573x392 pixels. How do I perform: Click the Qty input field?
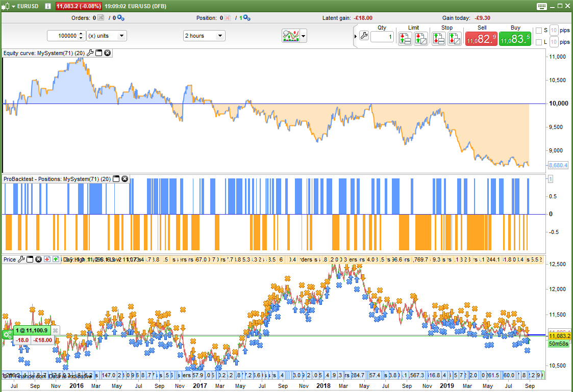tap(382, 37)
